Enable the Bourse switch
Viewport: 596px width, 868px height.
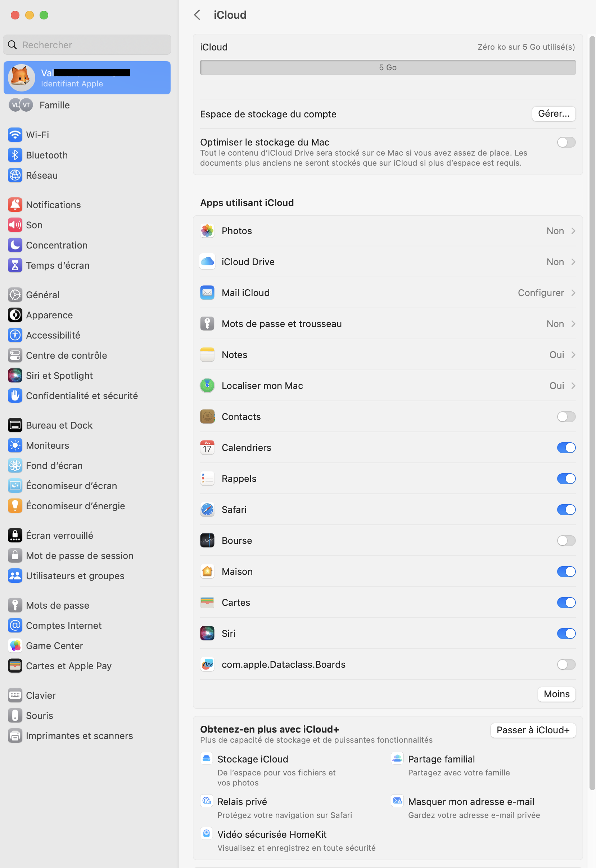[x=566, y=541]
